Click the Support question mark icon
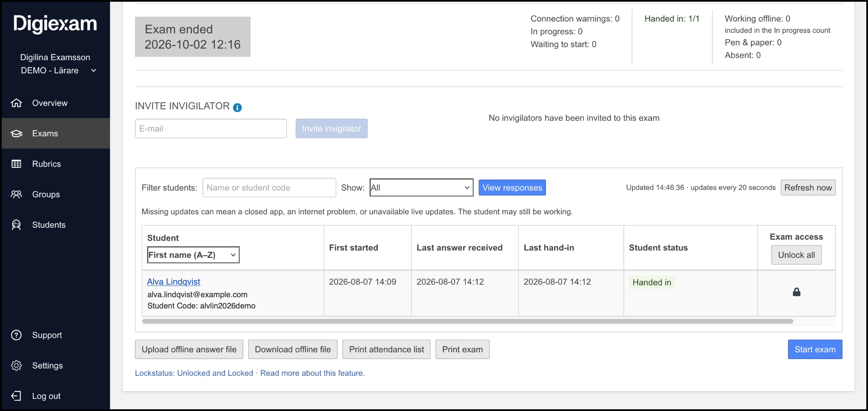This screenshot has height=411, width=868. 16,335
